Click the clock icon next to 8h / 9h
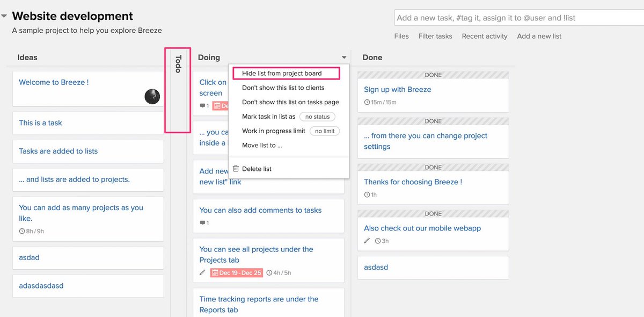 tap(21, 232)
